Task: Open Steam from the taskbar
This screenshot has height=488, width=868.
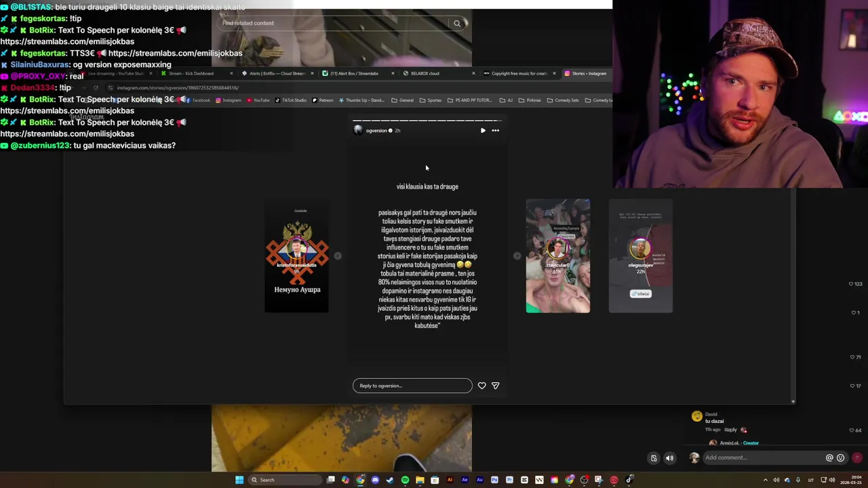Action: coord(390,480)
